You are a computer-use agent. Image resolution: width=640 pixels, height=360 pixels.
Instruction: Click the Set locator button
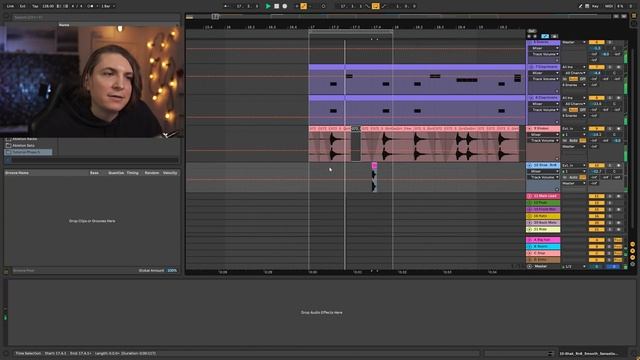[x=531, y=31]
